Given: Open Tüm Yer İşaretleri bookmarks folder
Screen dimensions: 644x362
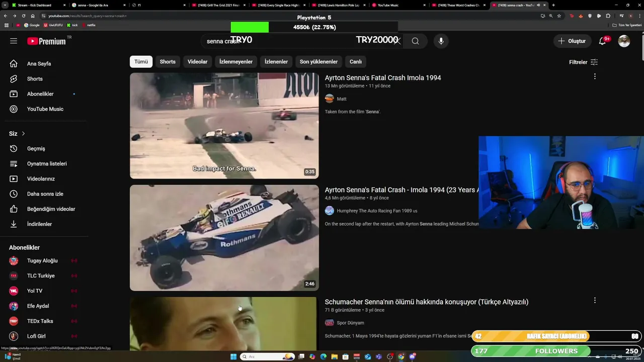Looking at the screenshot, I should click(626, 25).
